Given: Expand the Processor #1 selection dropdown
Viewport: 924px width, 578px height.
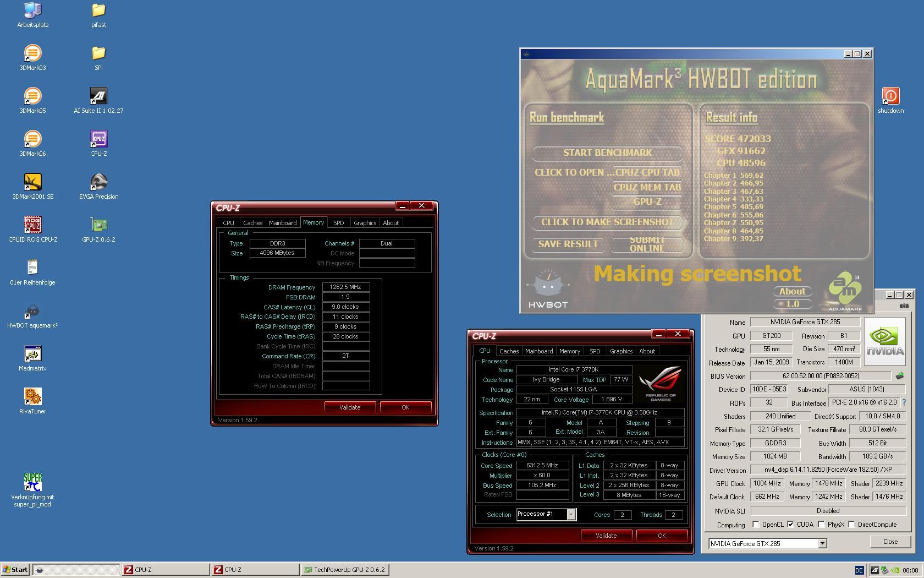Looking at the screenshot, I should (571, 514).
